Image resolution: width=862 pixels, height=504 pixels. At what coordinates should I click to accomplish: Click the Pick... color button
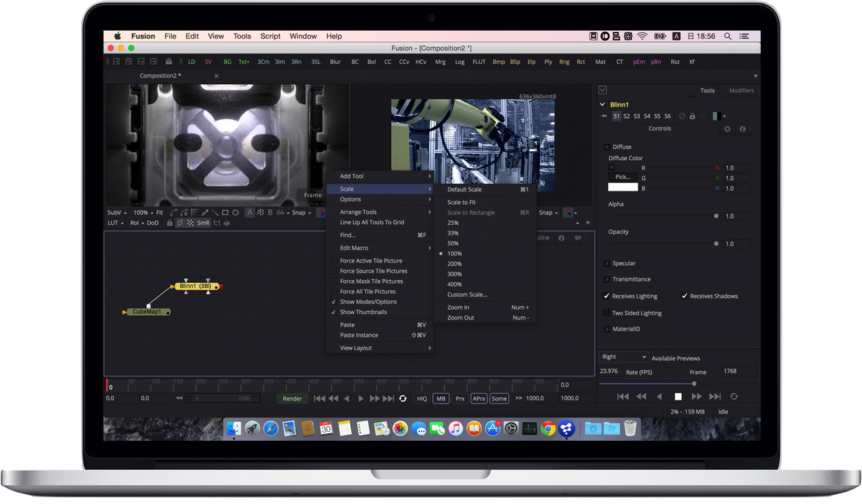(x=623, y=177)
